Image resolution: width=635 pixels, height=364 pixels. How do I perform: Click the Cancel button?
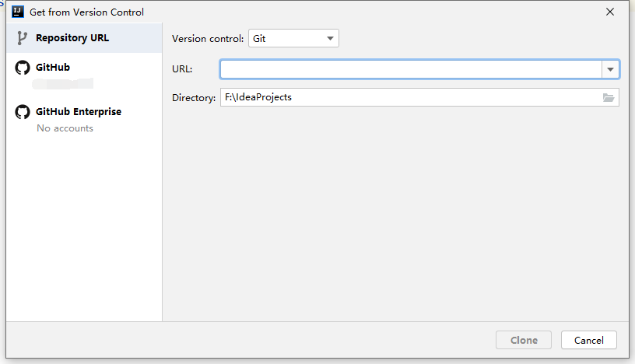tap(589, 340)
